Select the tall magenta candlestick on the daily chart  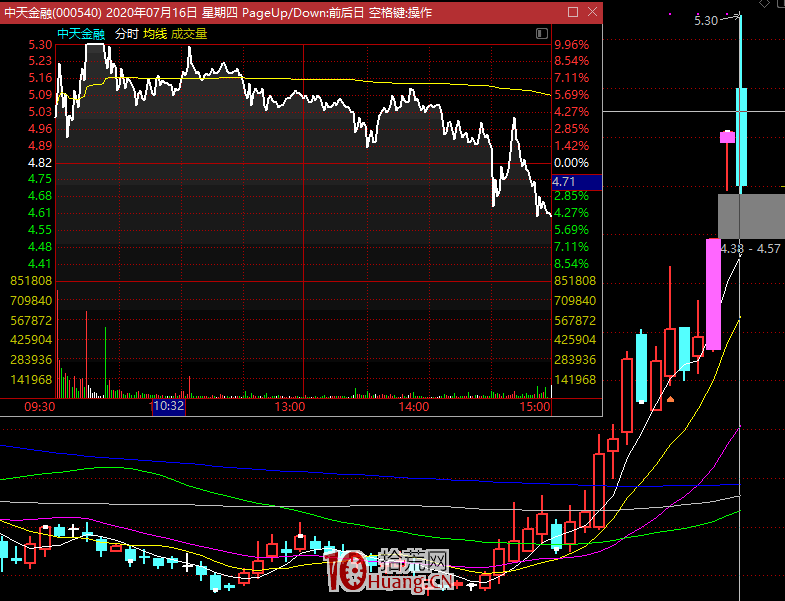[713, 293]
